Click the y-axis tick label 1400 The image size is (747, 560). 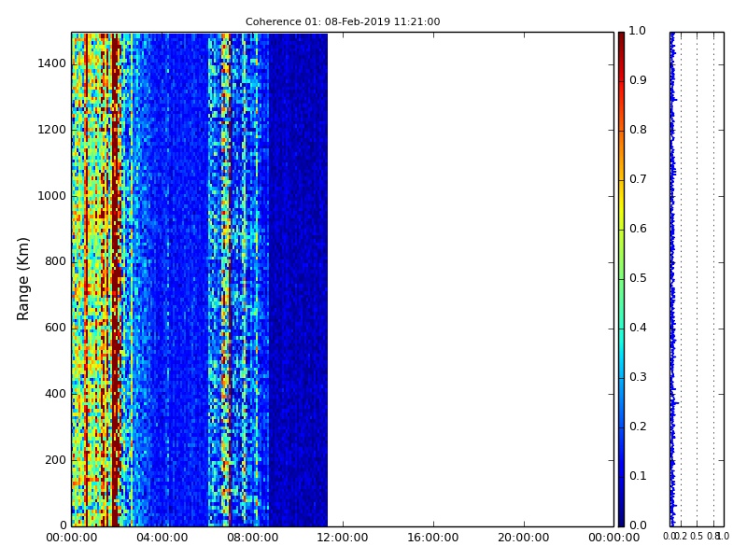tap(52, 63)
